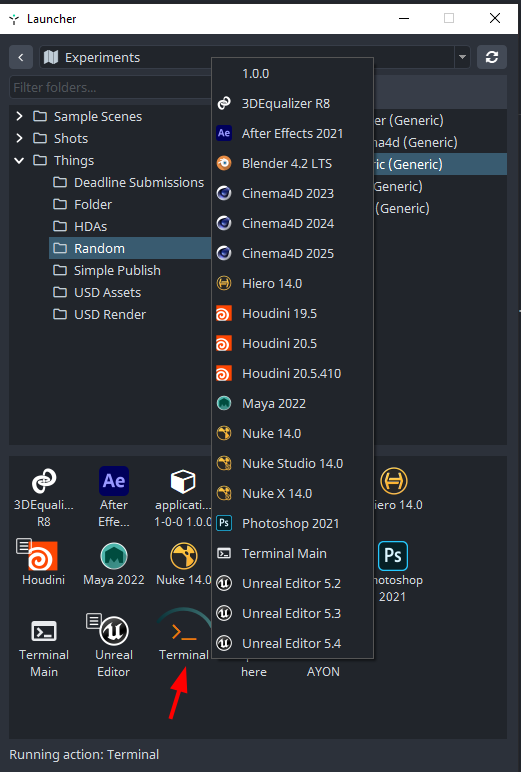Screen dimensions: 521x772
Task: Launch Nuke 14.0 from the action icon grid
Action: pyautogui.click(x=183, y=556)
